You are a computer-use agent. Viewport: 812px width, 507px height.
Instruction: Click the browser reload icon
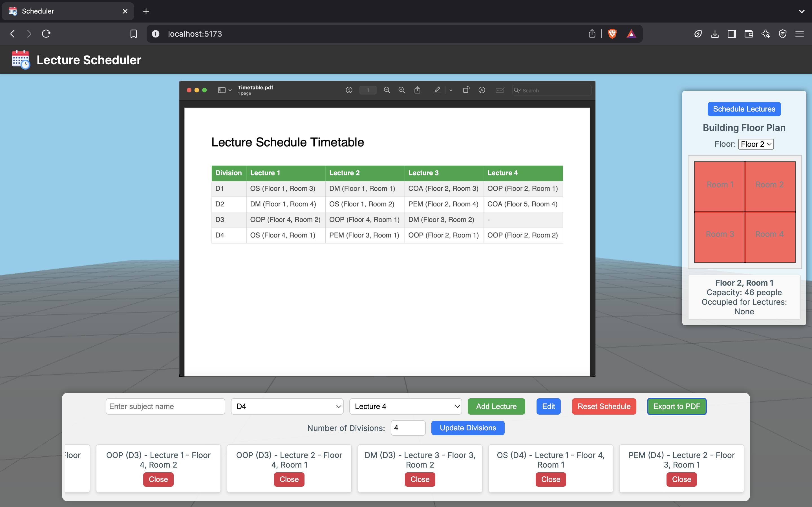point(46,34)
